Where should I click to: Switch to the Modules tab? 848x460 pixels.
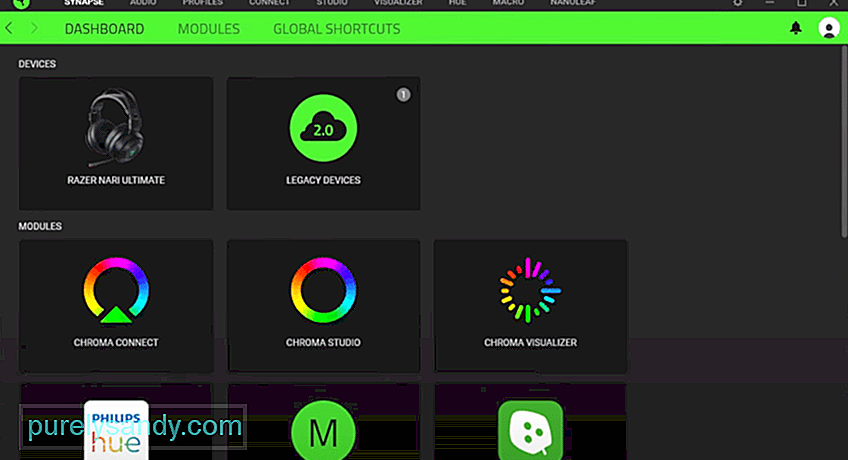coord(209,29)
